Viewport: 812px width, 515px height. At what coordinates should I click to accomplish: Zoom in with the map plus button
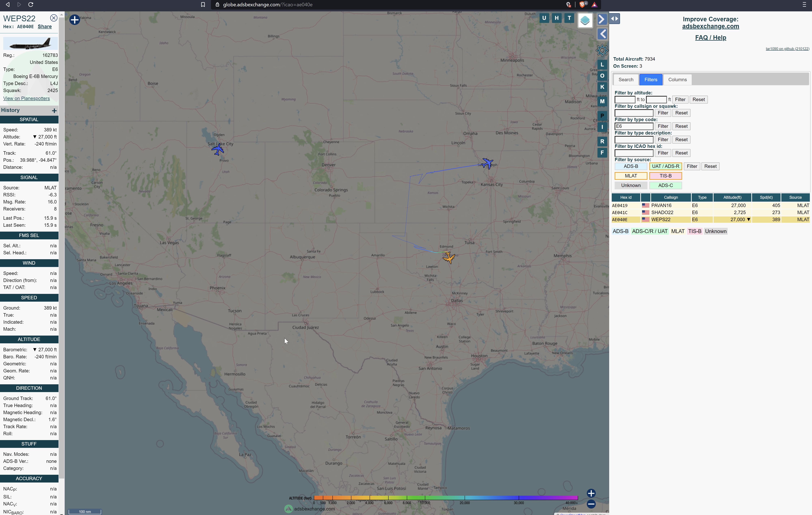click(591, 494)
